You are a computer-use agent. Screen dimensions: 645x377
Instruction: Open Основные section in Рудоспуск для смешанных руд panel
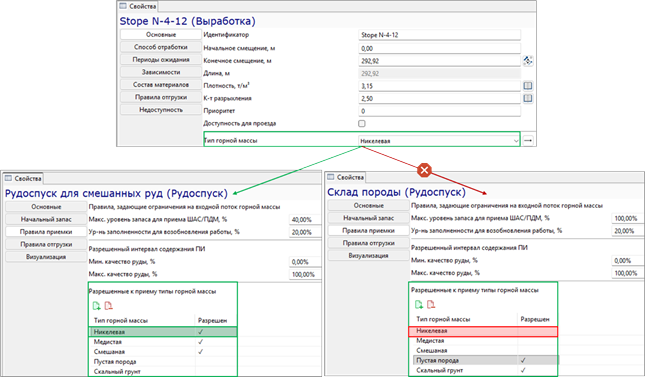coord(46,207)
